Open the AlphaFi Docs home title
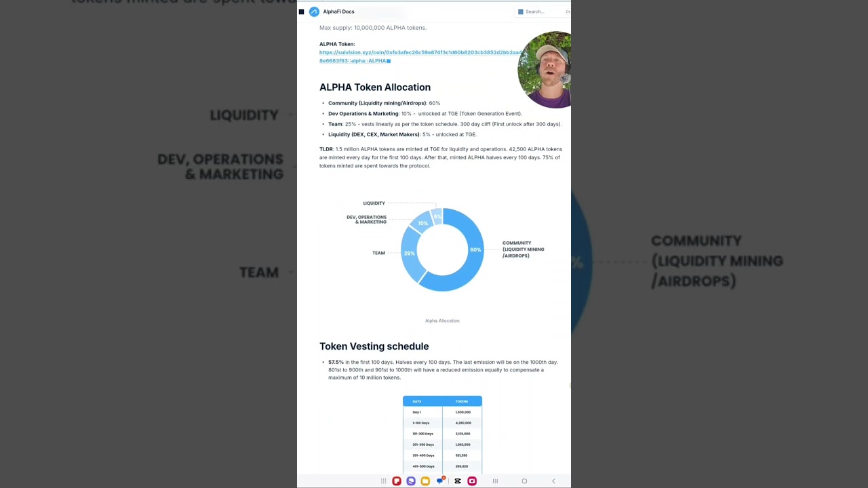This screenshot has width=868, height=488. 338,12
